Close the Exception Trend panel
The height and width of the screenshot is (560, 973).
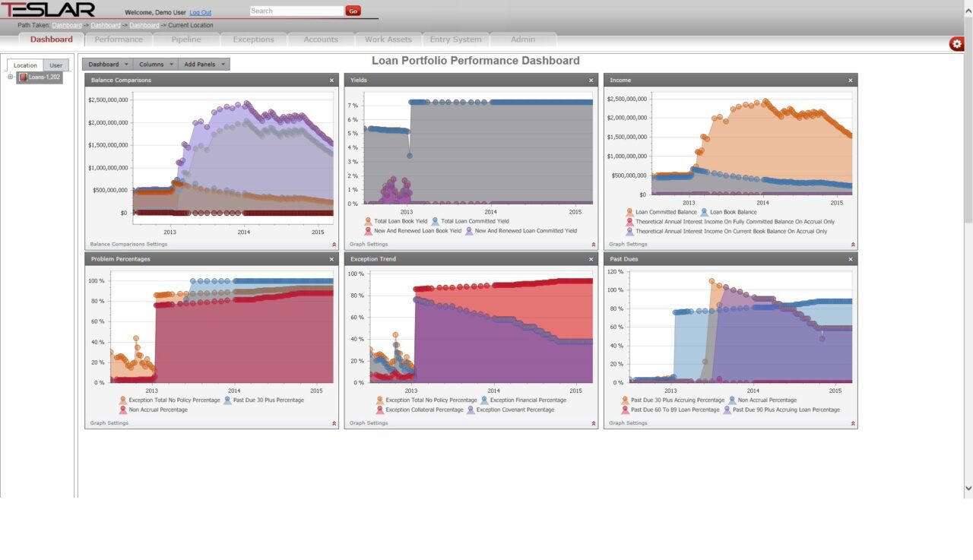[x=591, y=259]
